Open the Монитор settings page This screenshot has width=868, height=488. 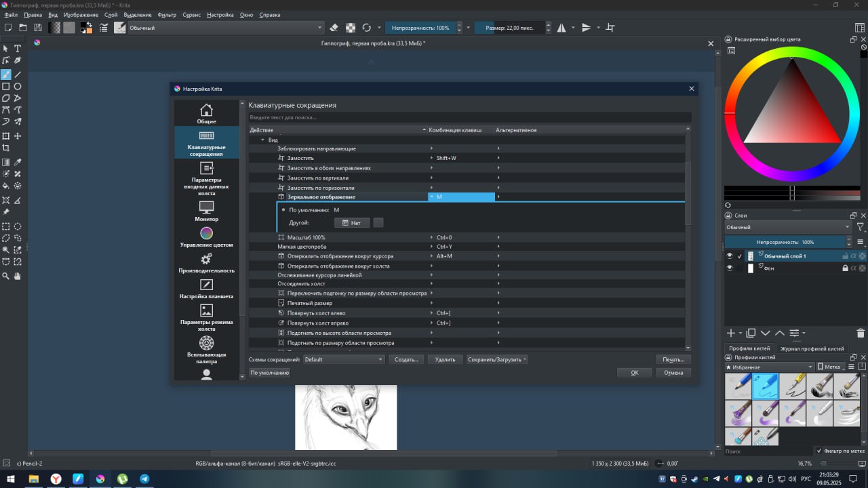point(206,211)
